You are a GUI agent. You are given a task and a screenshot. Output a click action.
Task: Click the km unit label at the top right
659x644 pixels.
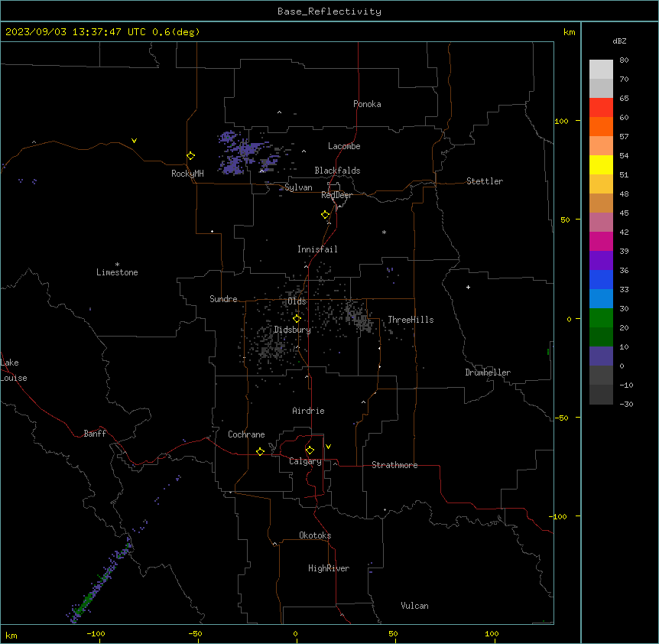tap(570, 32)
